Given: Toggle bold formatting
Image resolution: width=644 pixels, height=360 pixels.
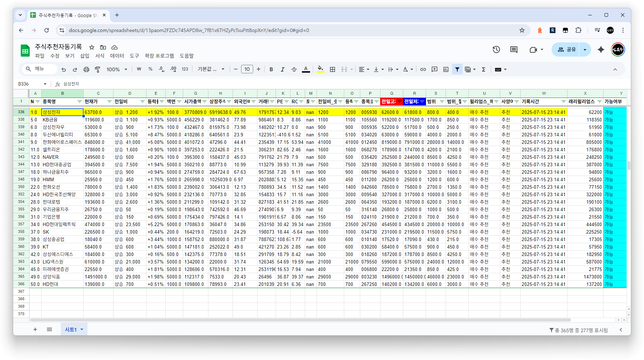Looking at the screenshot, I should coord(271,69).
